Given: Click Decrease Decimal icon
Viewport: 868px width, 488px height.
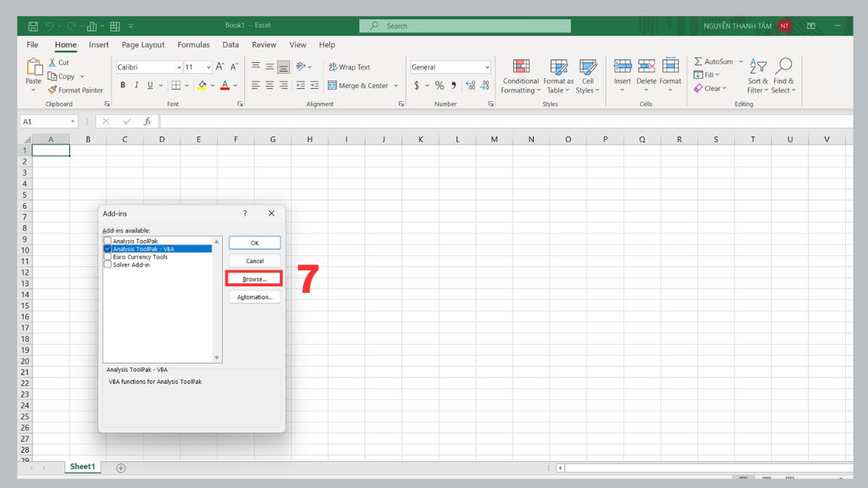Looking at the screenshot, I should (485, 85).
